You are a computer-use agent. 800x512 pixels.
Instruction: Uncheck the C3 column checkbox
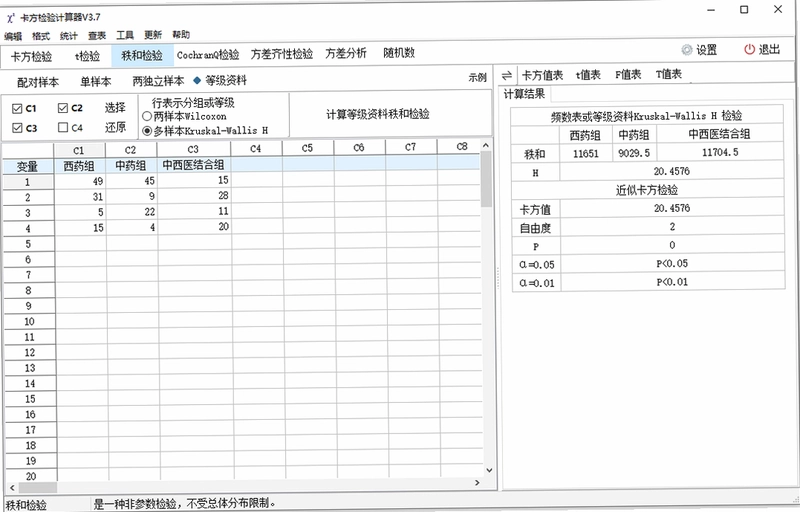17,127
